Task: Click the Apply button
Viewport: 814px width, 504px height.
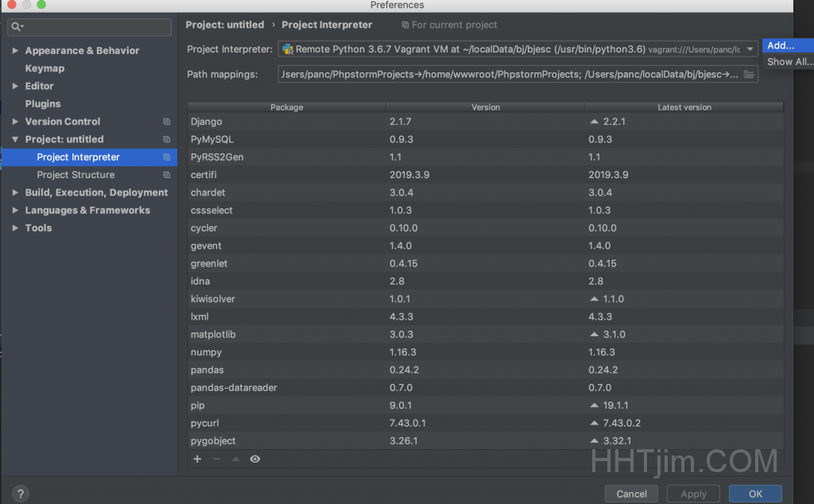Action: tap(692, 493)
